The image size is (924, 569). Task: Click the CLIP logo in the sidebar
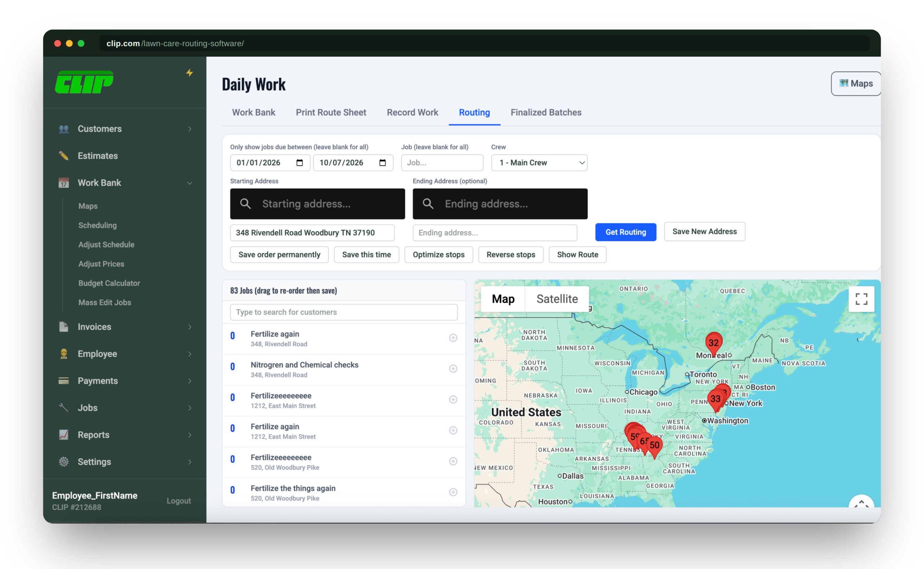[84, 82]
